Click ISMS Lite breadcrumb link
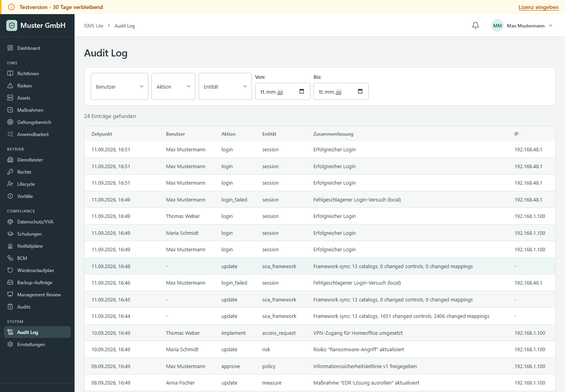Image resolution: width=565 pixels, height=392 pixels. [93, 25]
